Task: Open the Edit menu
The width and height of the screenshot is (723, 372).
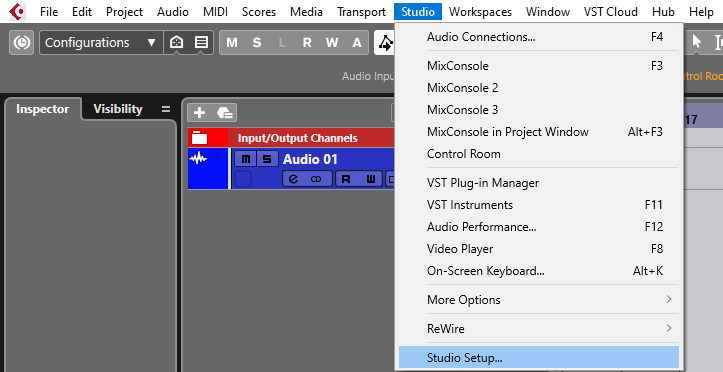Action: tap(82, 12)
